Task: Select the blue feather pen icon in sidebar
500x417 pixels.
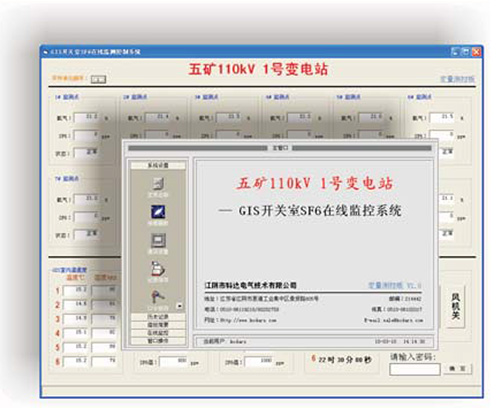Action: point(158,212)
